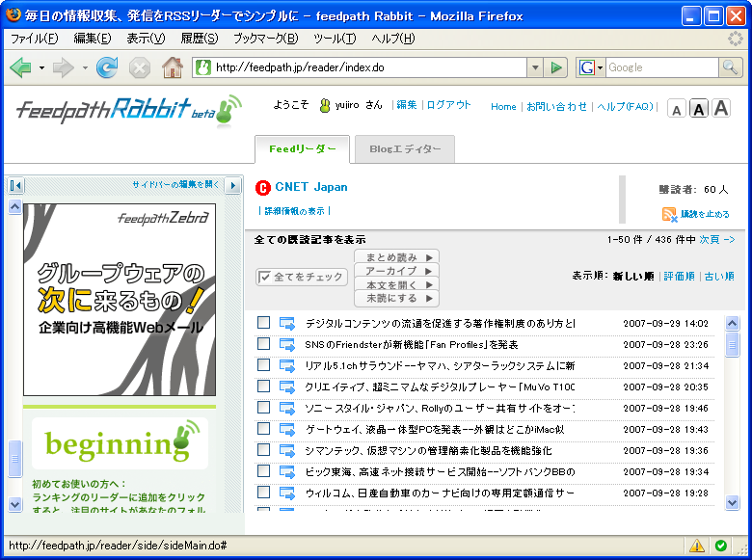Click 詳細情報の表示 to expand feed details
The height and width of the screenshot is (560, 752).
click(294, 211)
